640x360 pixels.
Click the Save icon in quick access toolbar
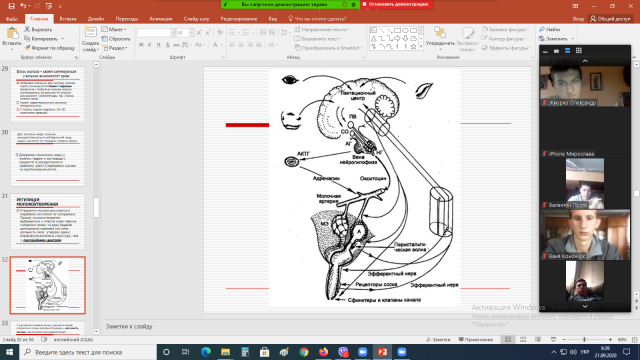pos(11,6)
